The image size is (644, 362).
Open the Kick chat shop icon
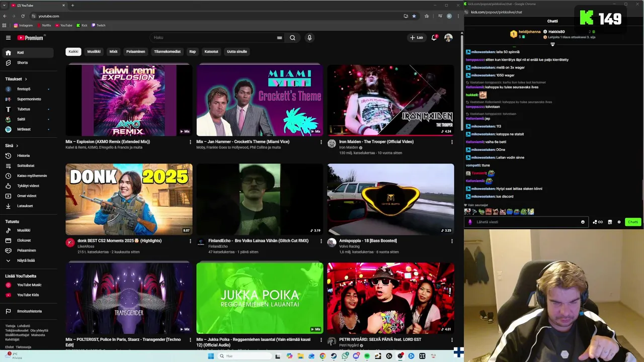610,222
